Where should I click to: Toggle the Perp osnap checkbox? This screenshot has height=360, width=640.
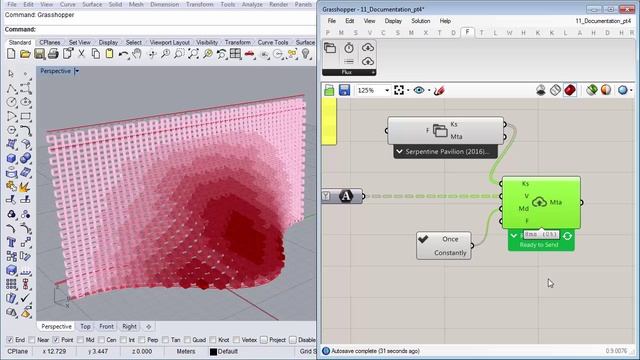(x=142, y=340)
